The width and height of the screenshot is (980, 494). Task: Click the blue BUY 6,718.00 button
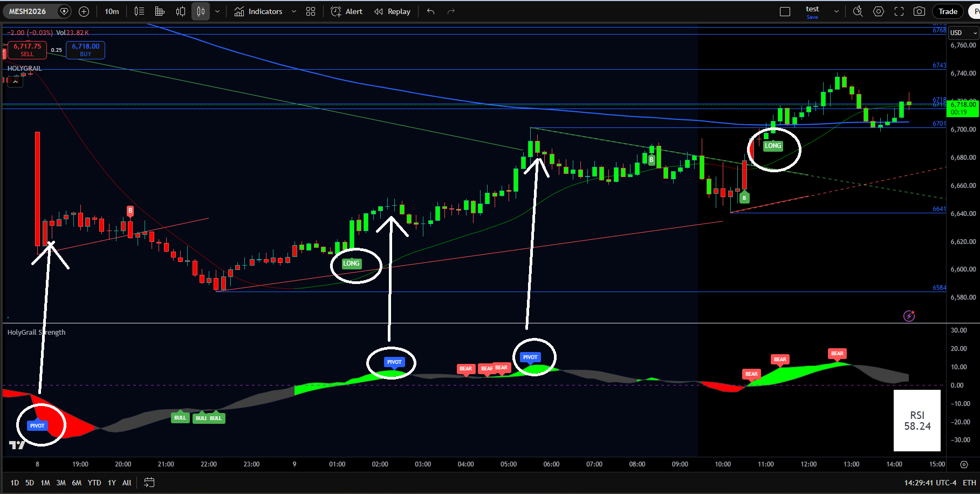[85, 50]
